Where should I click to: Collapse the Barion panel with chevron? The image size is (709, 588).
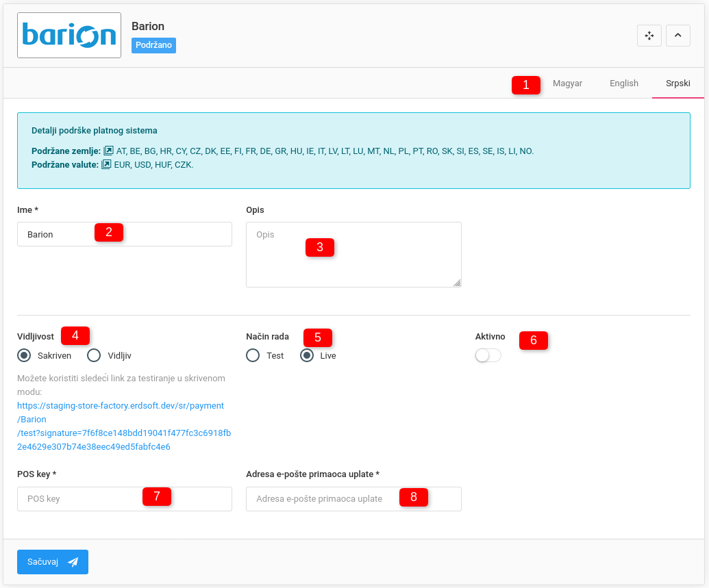coord(677,36)
